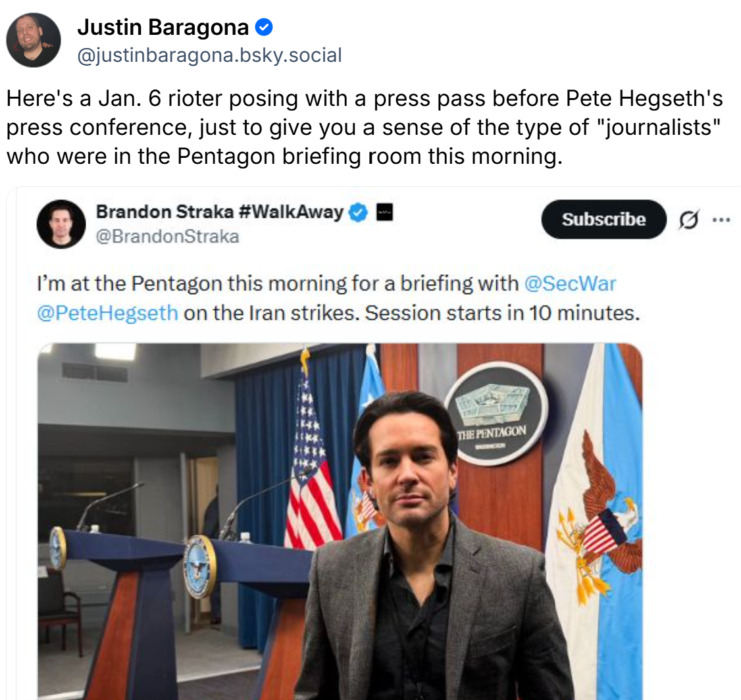Viewport: 741px width, 700px height.
Task: Open the @BrandonStraka handle link
Action: (168, 236)
